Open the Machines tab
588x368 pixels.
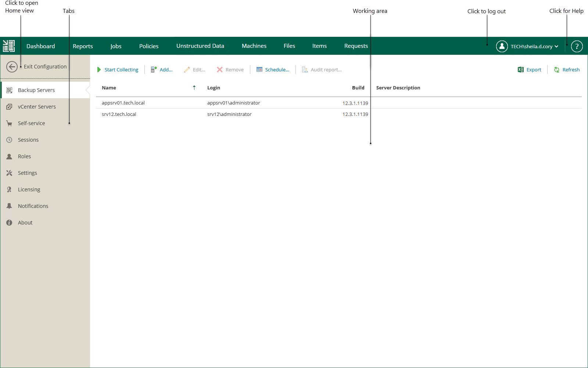[x=254, y=46]
